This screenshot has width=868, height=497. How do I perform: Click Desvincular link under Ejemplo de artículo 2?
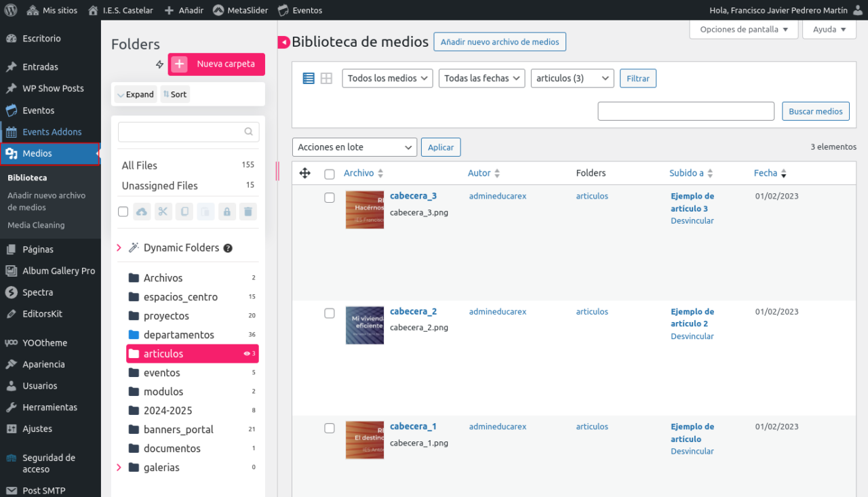click(692, 336)
